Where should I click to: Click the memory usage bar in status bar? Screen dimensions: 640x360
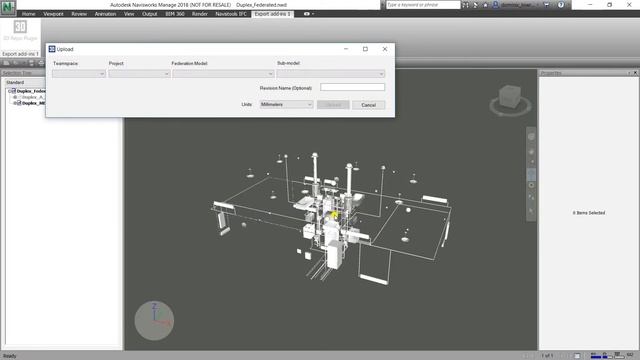tap(619, 356)
